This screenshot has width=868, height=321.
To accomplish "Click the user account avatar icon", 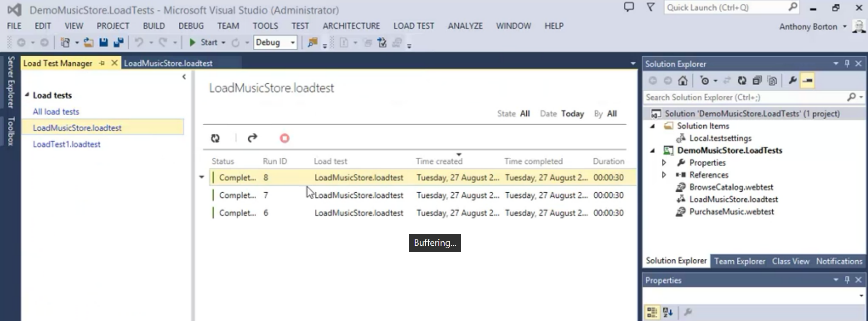I will (x=858, y=26).
